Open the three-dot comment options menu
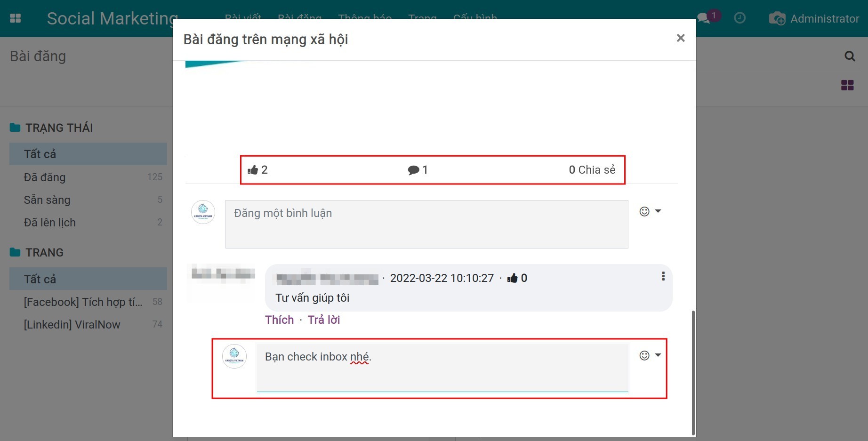868x441 pixels. coord(663,277)
